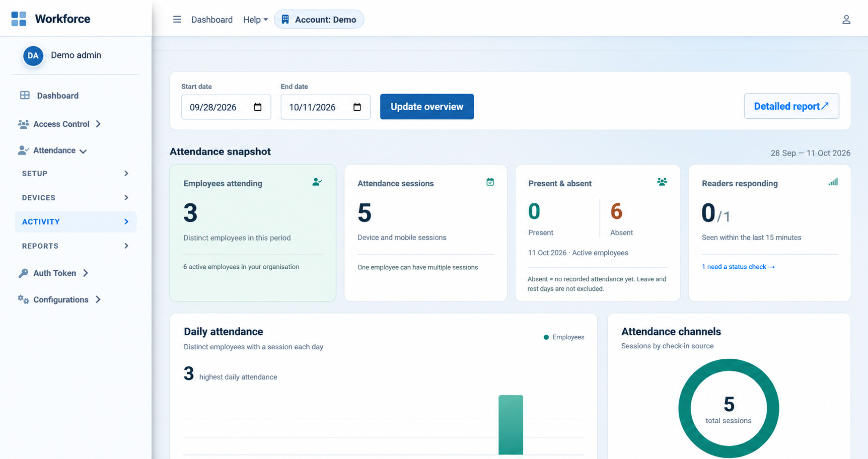
Task: Click the '5 total sessions' donut center
Action: click(729, 410)
